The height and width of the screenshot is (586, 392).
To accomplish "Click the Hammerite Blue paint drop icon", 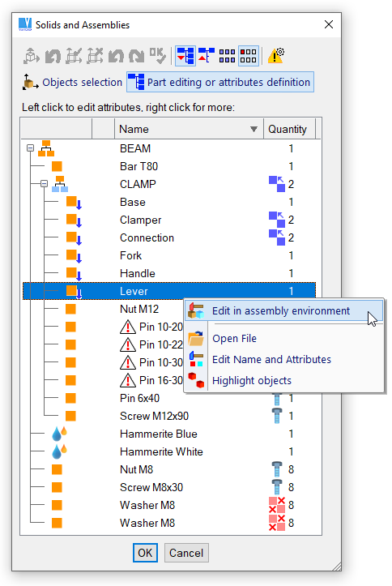I will (59, 434).
